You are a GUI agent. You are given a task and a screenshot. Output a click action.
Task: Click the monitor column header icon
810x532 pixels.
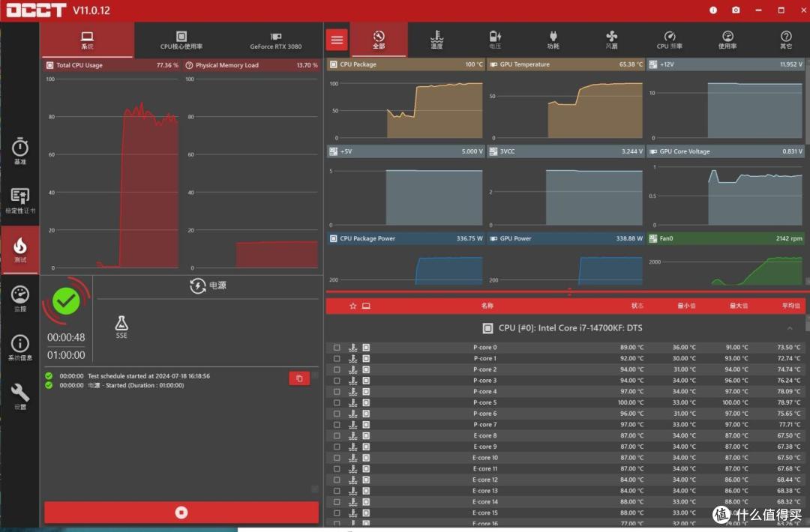point(366,306)
